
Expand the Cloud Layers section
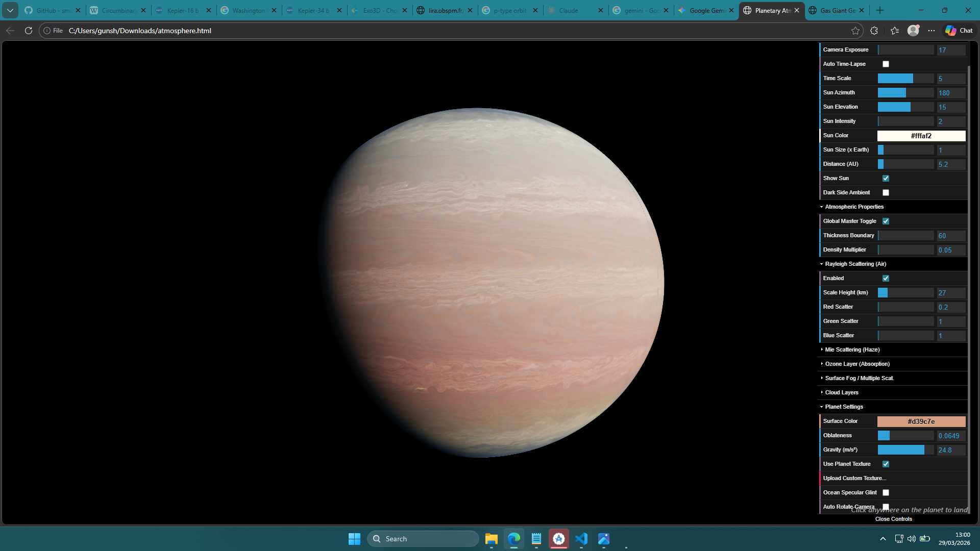[841, 393]
